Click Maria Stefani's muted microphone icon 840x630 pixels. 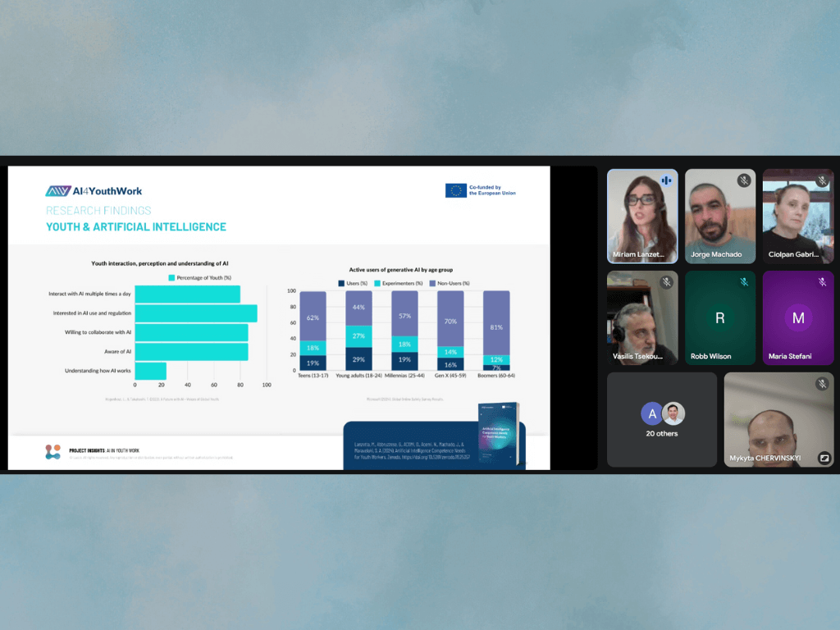(822, 282)
